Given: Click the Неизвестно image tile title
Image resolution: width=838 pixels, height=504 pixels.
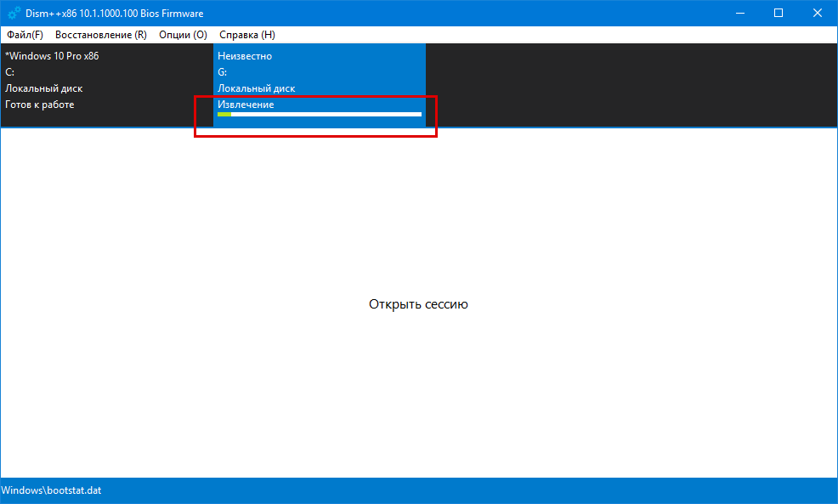Looking at the screenshot, I should click(244, 56).
